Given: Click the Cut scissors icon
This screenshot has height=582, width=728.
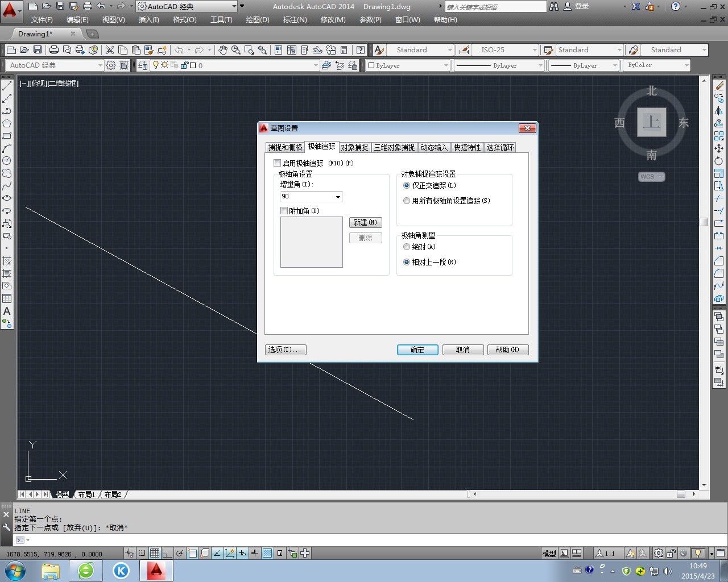Looking at the screenshot, I should (x=110, y=50).
